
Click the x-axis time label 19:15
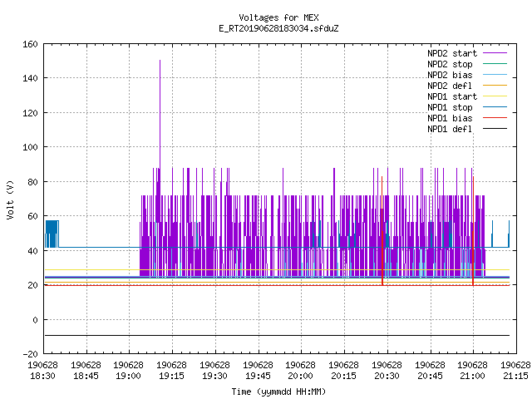click(x=172, y=376)
